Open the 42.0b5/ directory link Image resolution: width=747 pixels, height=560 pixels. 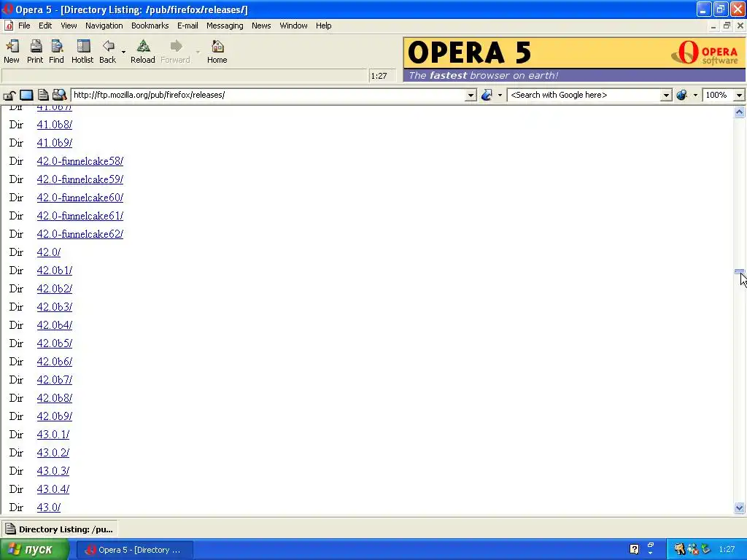coord(55,343)
